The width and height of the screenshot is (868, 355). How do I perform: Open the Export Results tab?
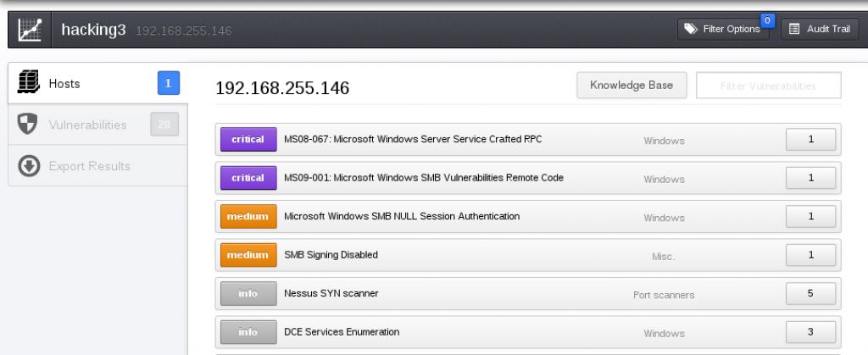click(89, 165)
